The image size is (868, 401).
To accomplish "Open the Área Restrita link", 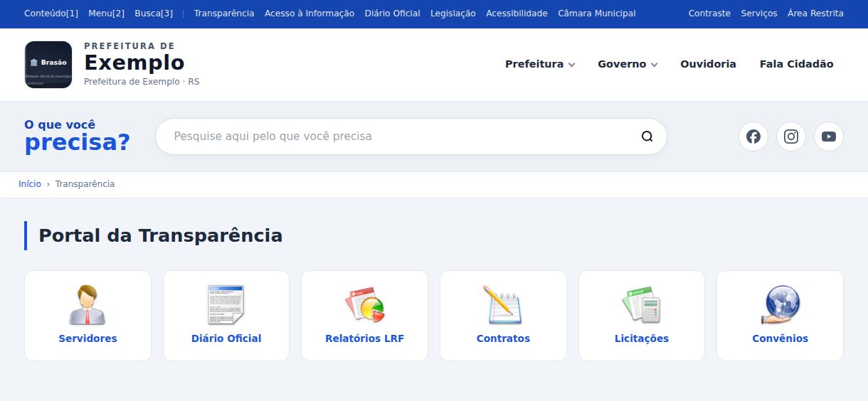I will tap(815, 14).
